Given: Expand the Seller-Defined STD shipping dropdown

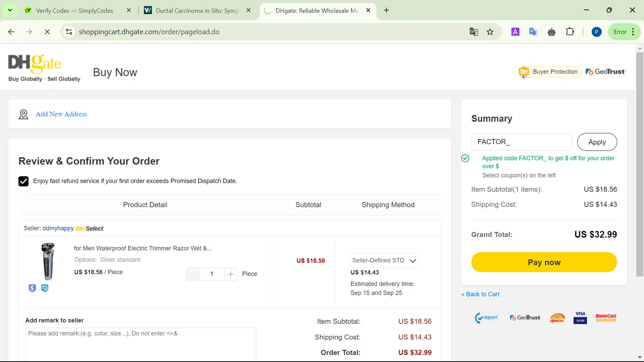Looking at the screenshot, I should (x=384, y=260).
